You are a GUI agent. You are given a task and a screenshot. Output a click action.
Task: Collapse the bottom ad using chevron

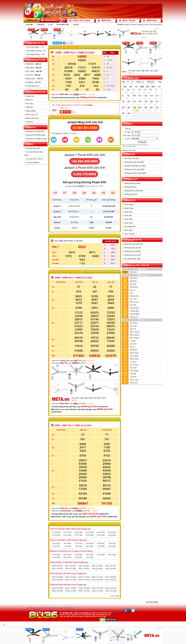pyautogui.click(x=4, y=625)
